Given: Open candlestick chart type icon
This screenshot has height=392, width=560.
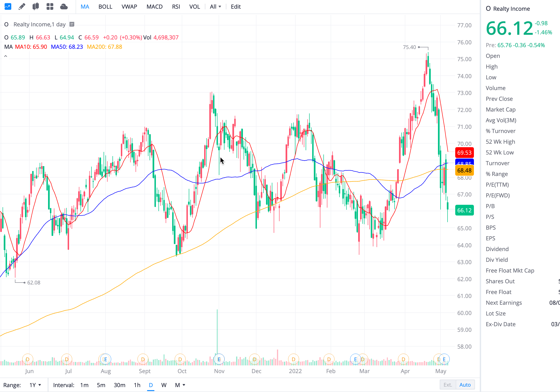Looking at the screenshot, I should pyautogui.click(x=36, y=7).
